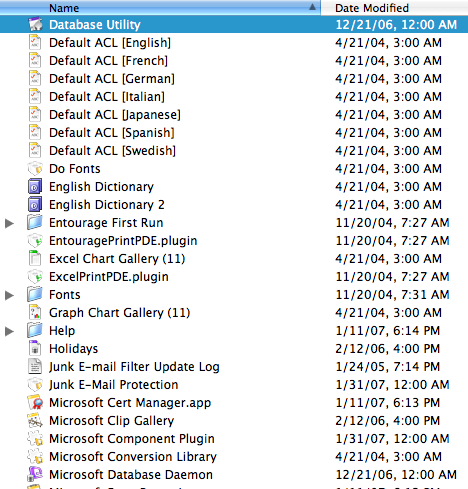Select the file named Default ACL [French]
The height and width of the screenshot is (489, 468).
click(x=108, y=61)
